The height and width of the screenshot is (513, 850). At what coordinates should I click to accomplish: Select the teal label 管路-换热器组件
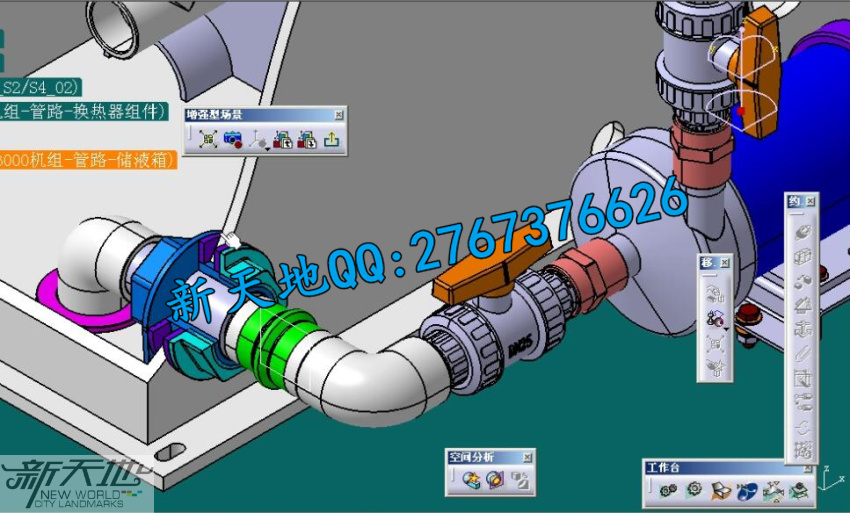point(83,112)
